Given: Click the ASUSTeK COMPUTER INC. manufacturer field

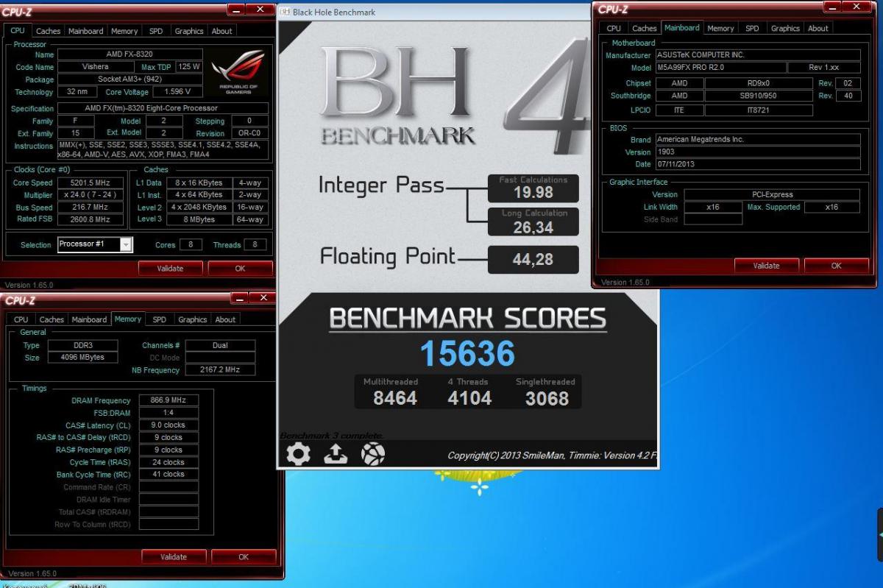Looking at the screenshot, I should click(757, 54).
